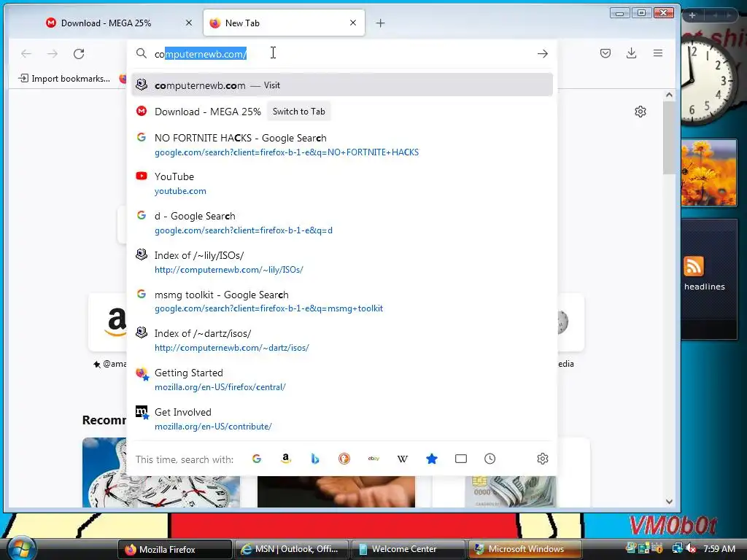
Task: Open the Downloads toolbar icon
Action: (631, 53)
